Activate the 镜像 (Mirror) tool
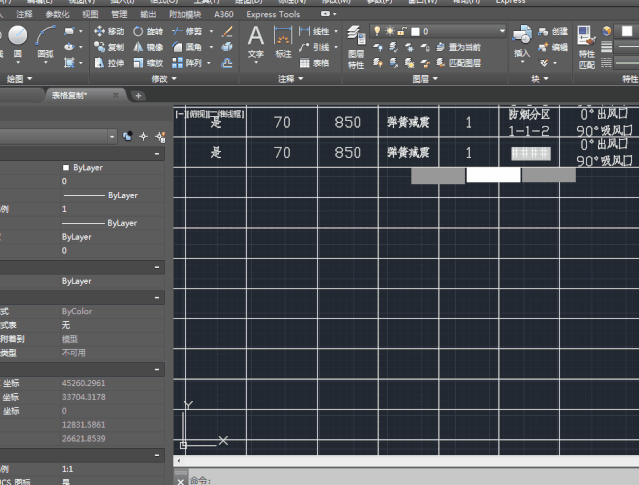 click(147, 47)
